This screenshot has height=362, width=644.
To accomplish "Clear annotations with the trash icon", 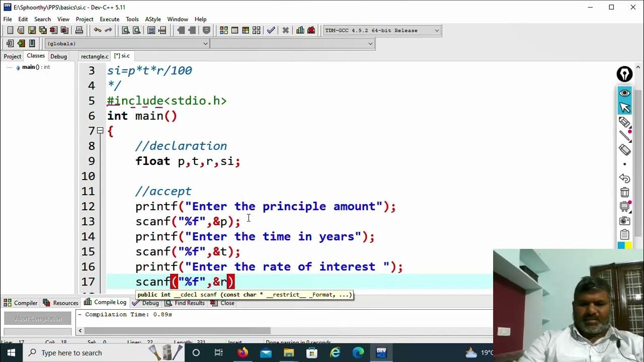I will click(x=624, y=193).
